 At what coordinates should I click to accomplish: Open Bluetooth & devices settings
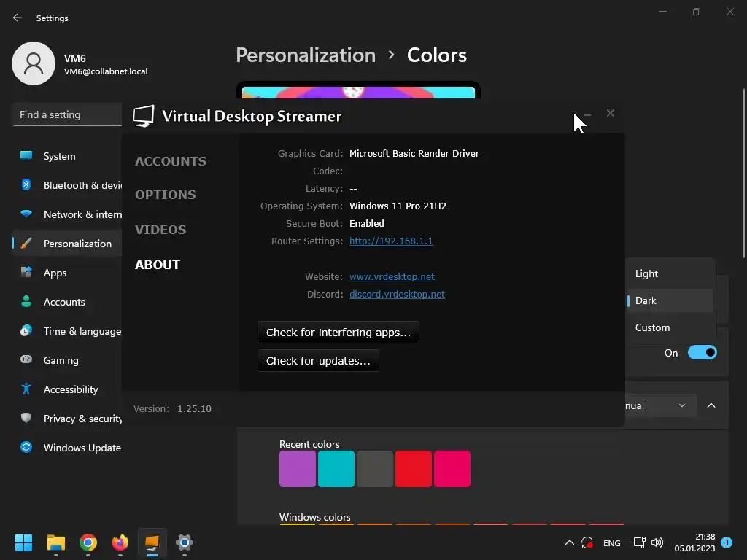coord(66,185)
